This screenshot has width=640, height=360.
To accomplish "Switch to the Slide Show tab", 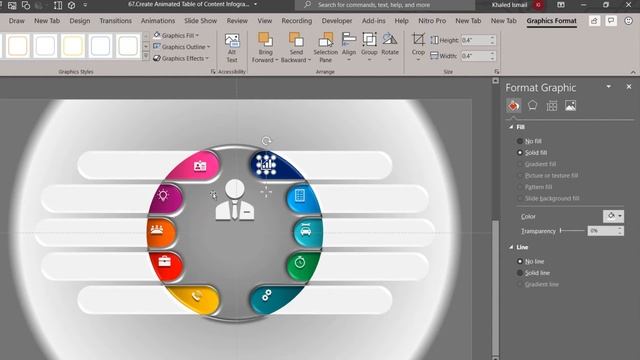I will (x=200, y=21).
